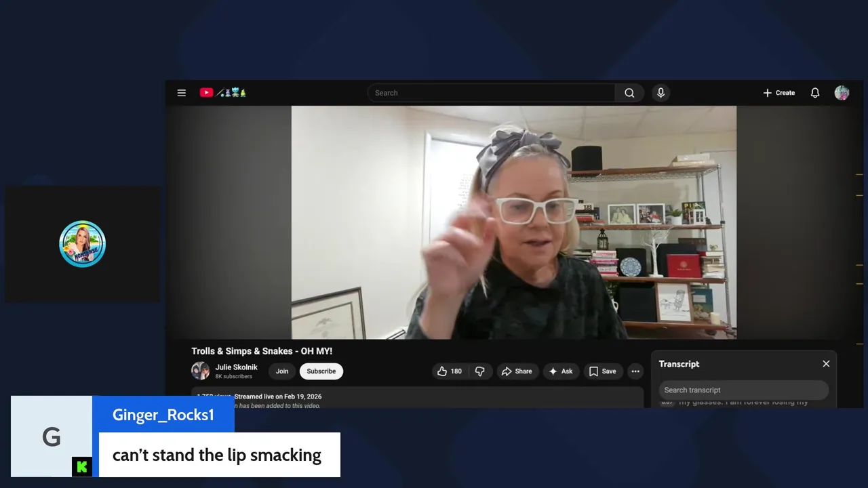Viewport: 868px width, 488px height.
Task: Save the video to a playlist
Action: pos(603,371)
